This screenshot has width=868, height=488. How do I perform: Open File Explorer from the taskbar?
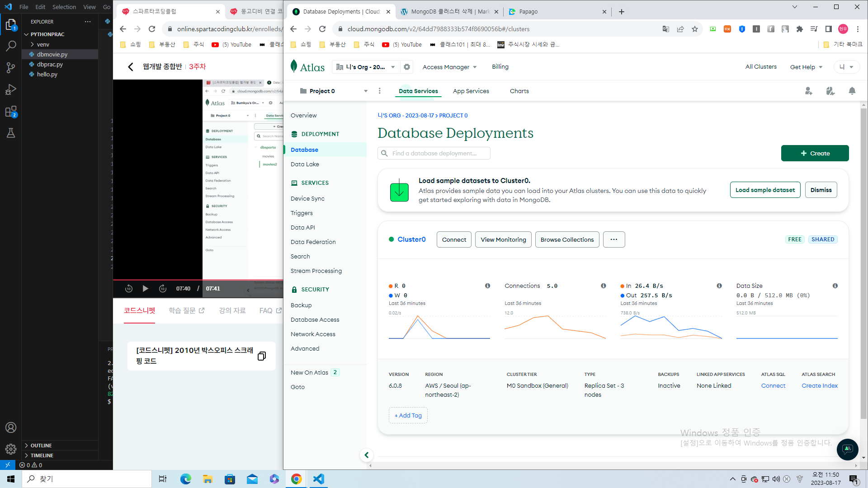[x=208, y=479]
